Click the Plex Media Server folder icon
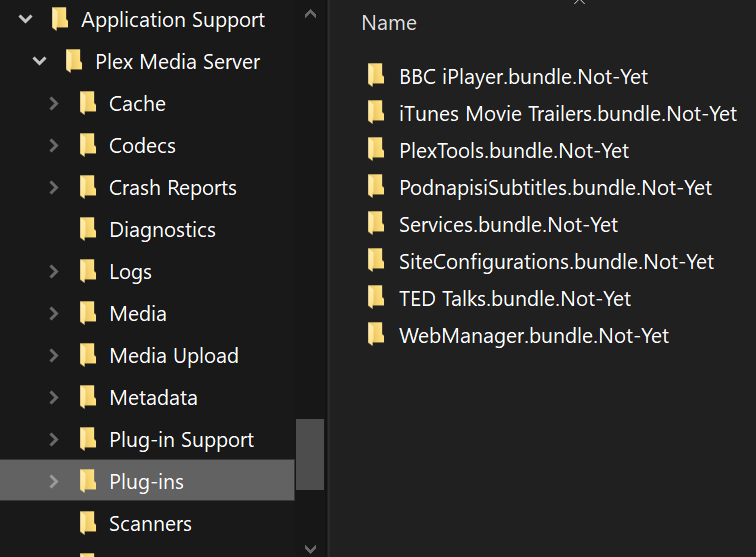Image resolution: width=756 pixels, height=557 pixels. pos(74,61)
